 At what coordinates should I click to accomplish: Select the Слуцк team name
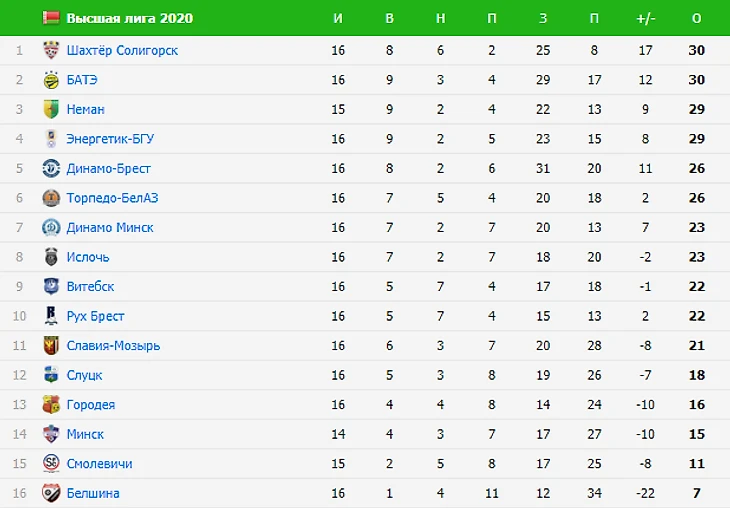point(84,376)
